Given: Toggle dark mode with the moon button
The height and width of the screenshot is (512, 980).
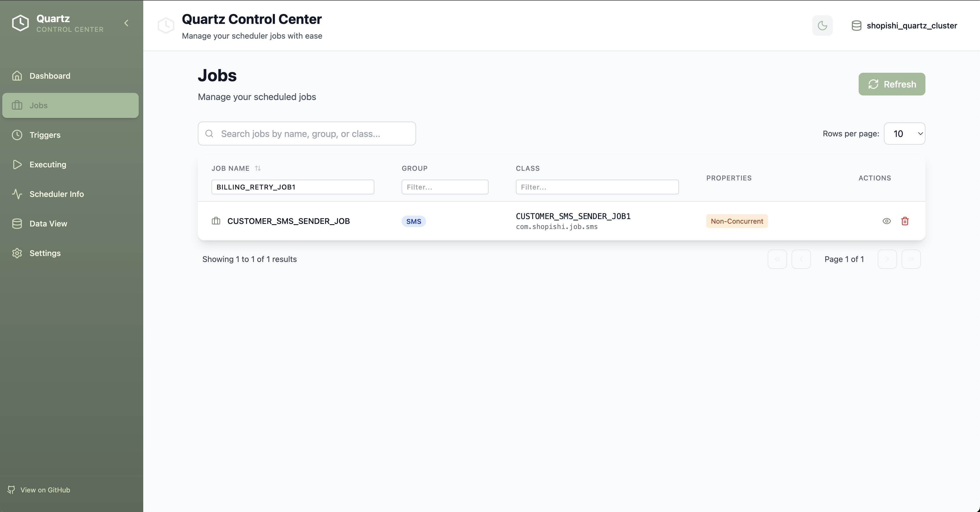Looking at the screenshot, I should [823, 26].
